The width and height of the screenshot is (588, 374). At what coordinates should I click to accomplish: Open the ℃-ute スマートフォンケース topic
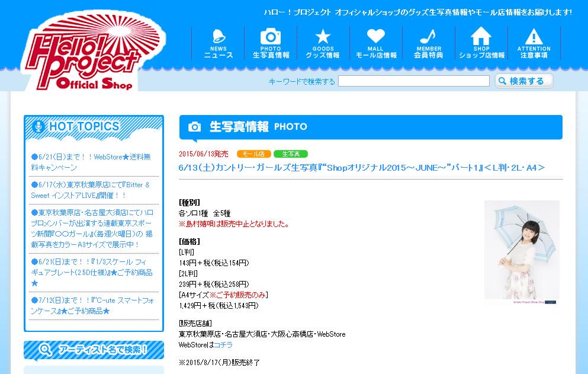[92, 305]
